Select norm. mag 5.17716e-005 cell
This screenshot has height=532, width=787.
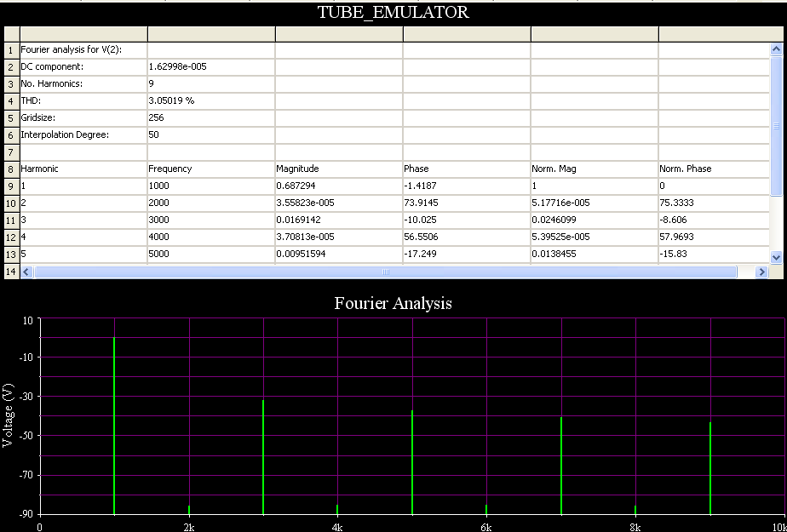tap(595, 203)
